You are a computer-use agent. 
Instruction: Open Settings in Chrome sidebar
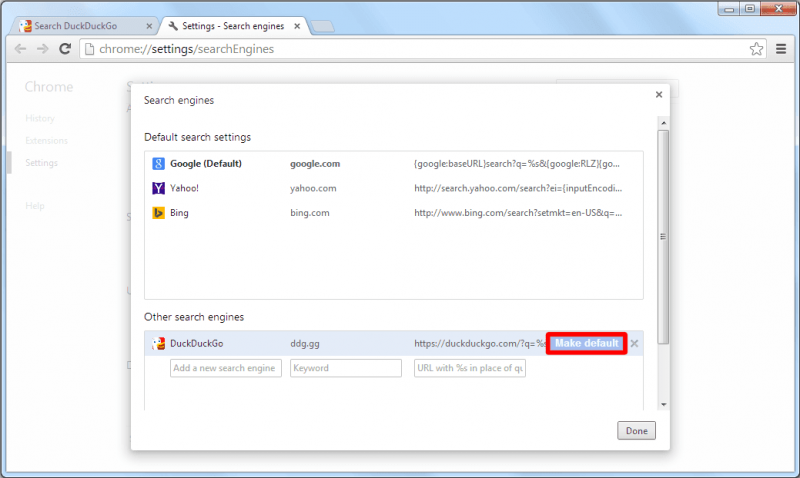click(x=41, y=163)
